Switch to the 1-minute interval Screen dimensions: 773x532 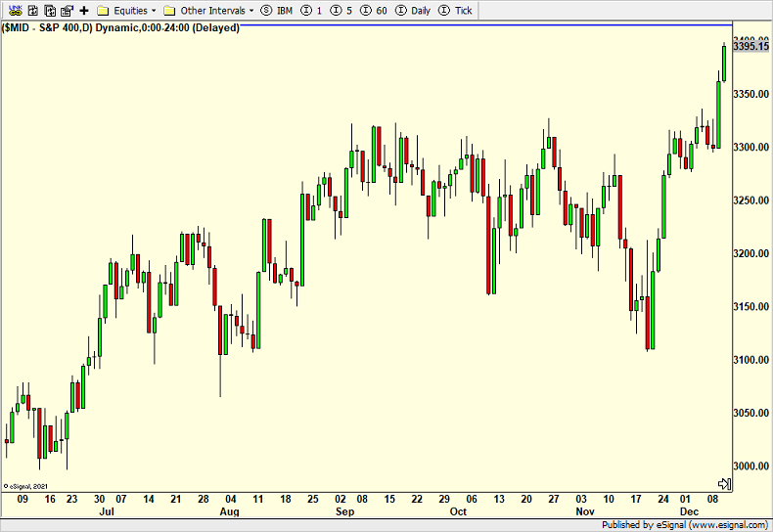tap(312, 10)
